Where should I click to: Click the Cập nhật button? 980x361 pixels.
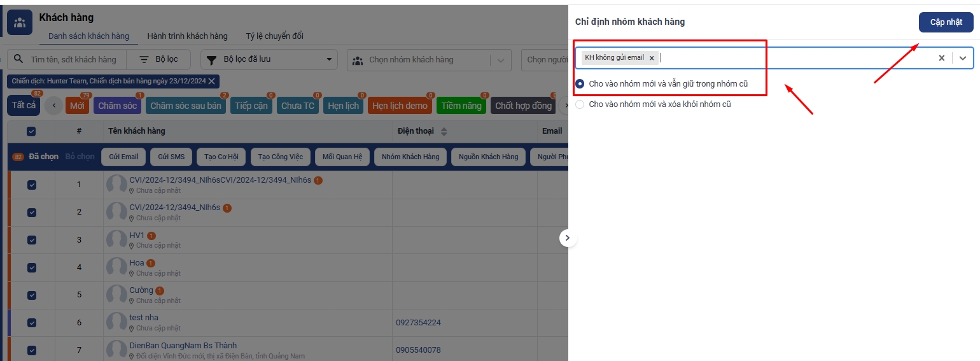(946, 22)
